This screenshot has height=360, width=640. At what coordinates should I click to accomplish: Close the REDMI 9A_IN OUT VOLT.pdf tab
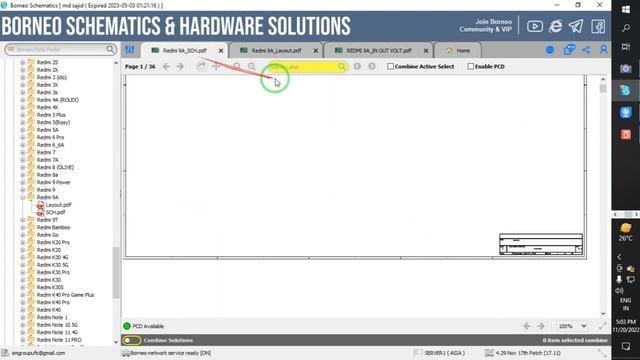(x=426, y=51)
